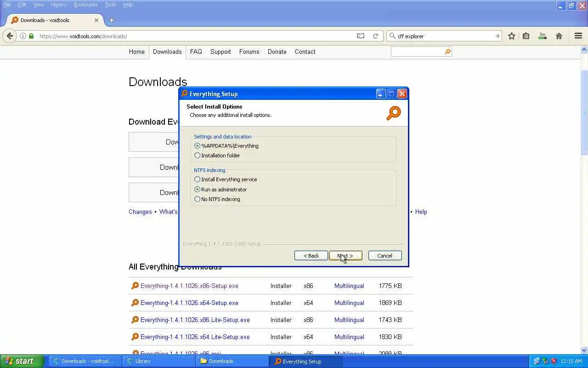Close the Downloads - voidtools tab
Viewport: 588px width, 368px height.
point(96,20)
